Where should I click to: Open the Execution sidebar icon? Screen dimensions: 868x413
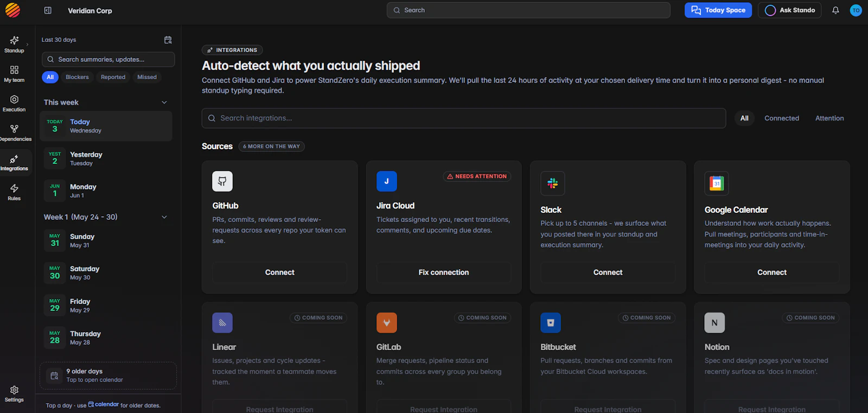[x=14, y=103]
